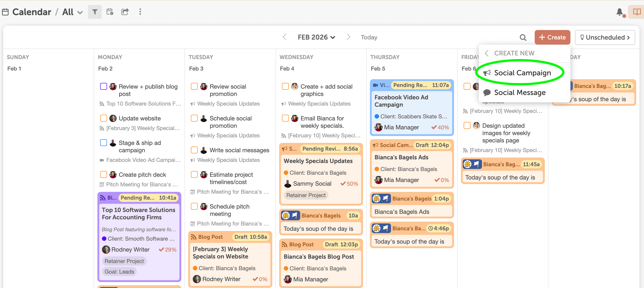The image size is (644, 288).
Task: Click the share calendar icon
Action: coord(125,12)
